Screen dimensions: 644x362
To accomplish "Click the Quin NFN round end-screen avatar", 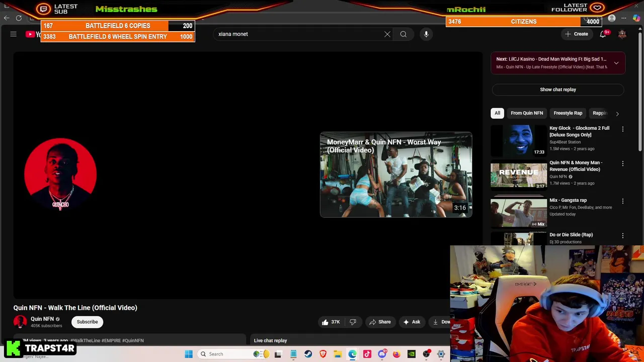I will pos(60,174).
